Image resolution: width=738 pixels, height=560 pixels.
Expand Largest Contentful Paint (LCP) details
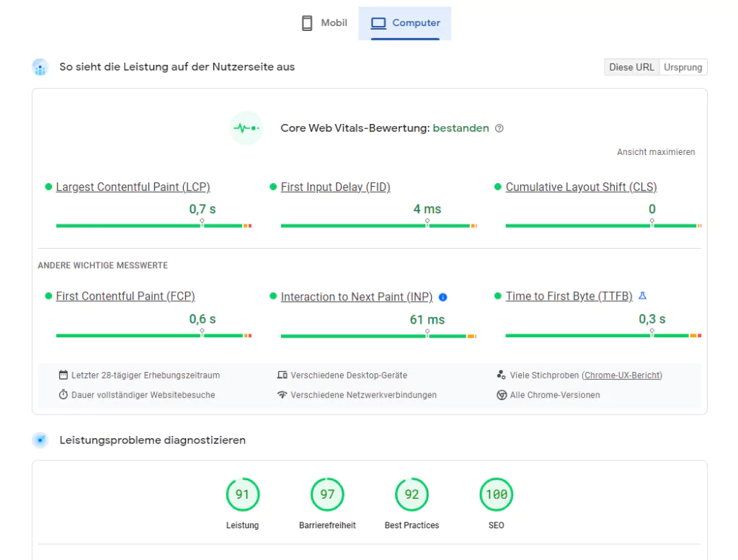133,187
